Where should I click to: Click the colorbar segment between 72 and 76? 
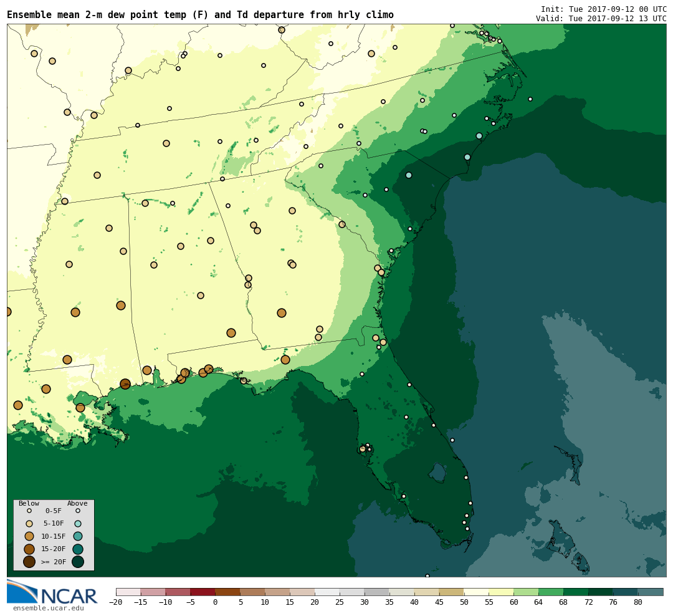(601, 592)
